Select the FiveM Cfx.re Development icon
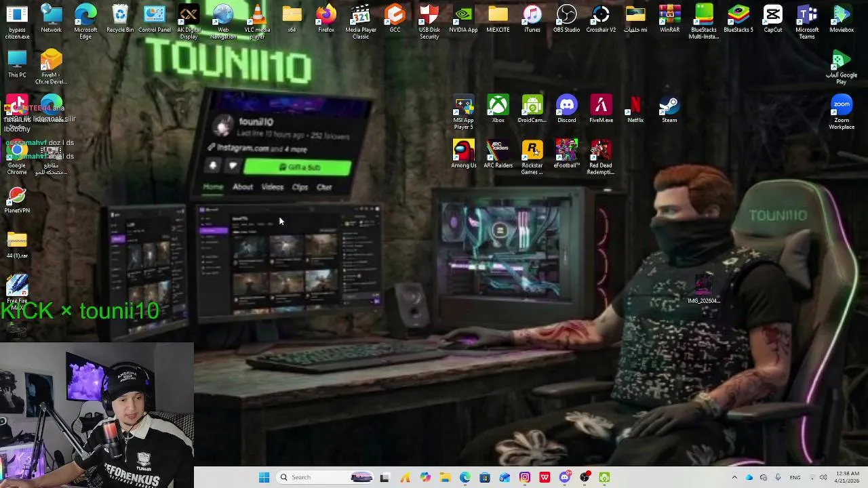Screen dimensions: 868x488 point(51,67)
